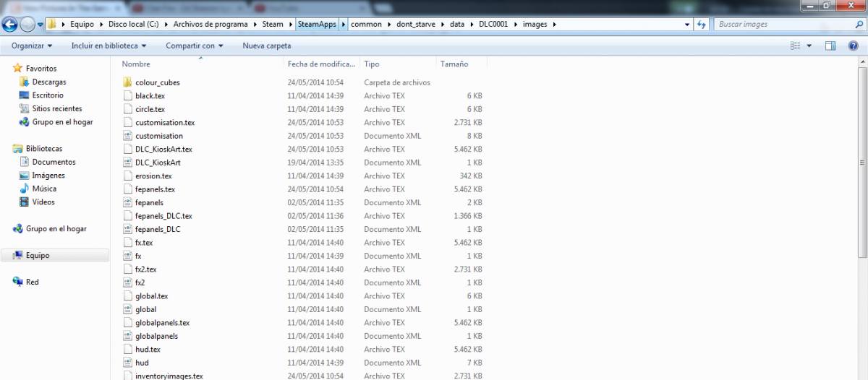868x380 pixels.
Task: Click the Escritorio icon in sidebar
Action: pyautogui.click(x=25, y=95)
